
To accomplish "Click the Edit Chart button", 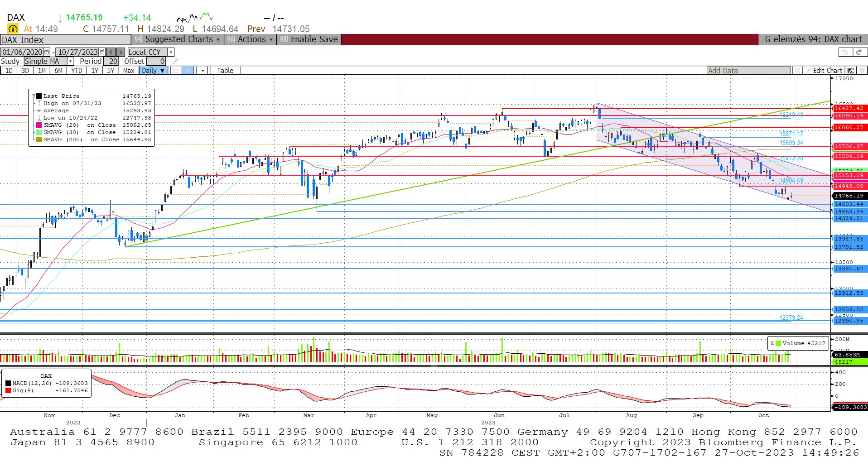I will click(x=823, y=71).
